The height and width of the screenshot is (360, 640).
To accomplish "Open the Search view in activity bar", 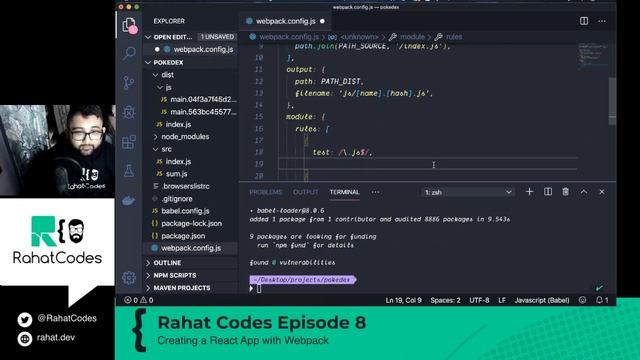I will click(129, 53).
